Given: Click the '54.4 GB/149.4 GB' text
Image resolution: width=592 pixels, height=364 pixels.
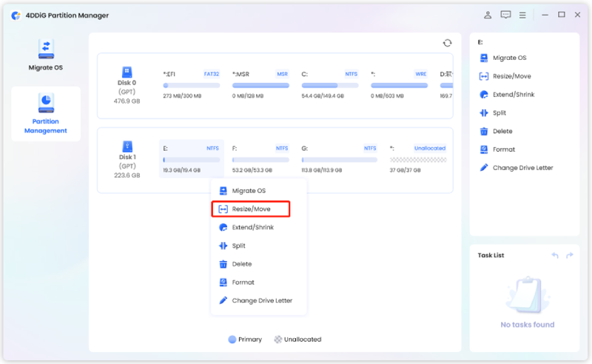Looking at the screenshot, I should click(x=323, y=96).
